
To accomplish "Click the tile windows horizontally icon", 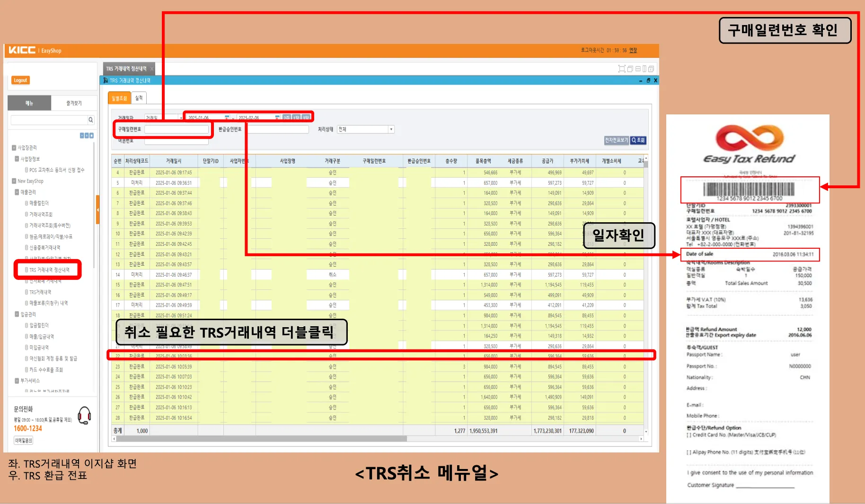I will tap(638, 69).
